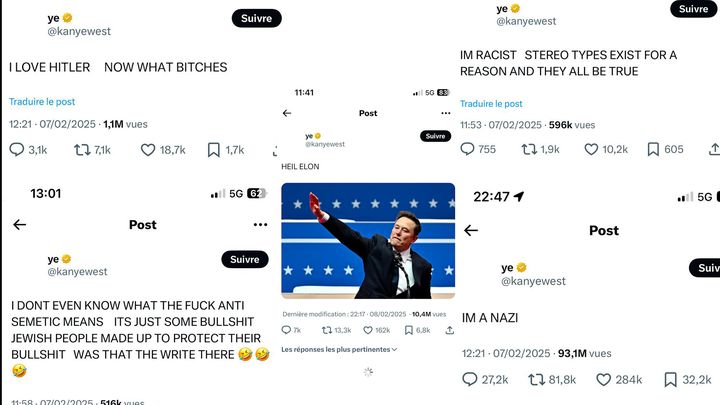Open the three-dot menu in bottom-left Post header
The height and width of the screenshot is (405, 720).
point(260,225)
